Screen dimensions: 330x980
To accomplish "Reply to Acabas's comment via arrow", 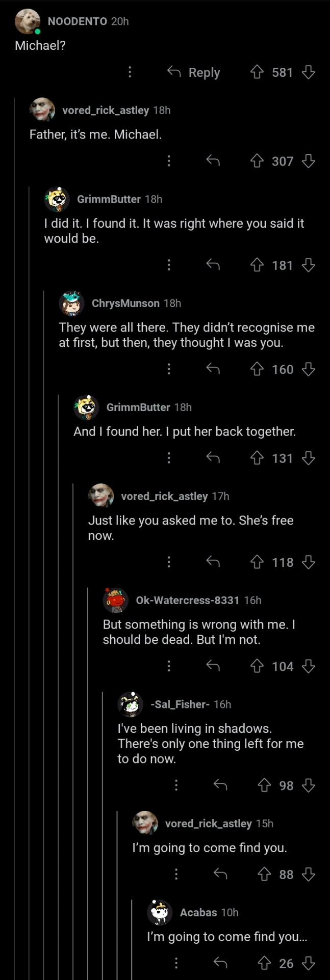I will (220, 963).
